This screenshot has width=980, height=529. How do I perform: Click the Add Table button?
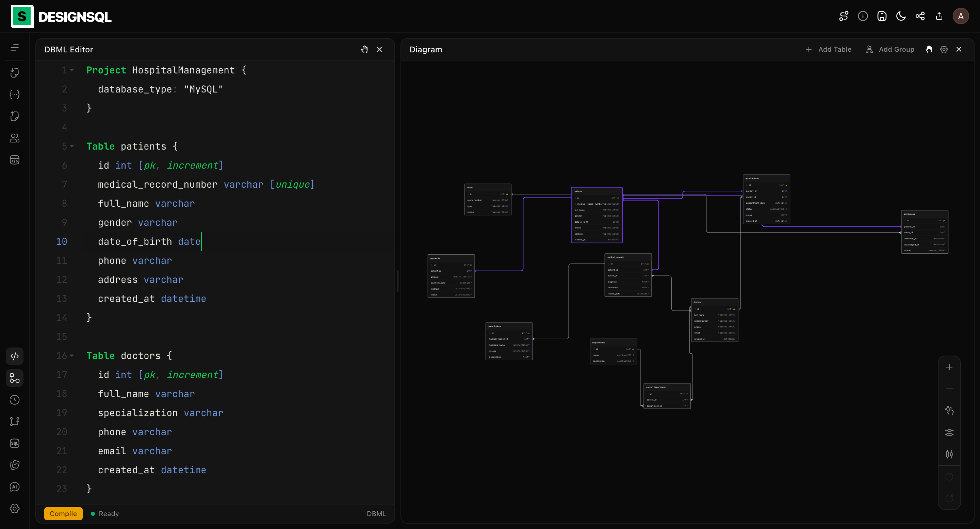click(x=828, y=49)
